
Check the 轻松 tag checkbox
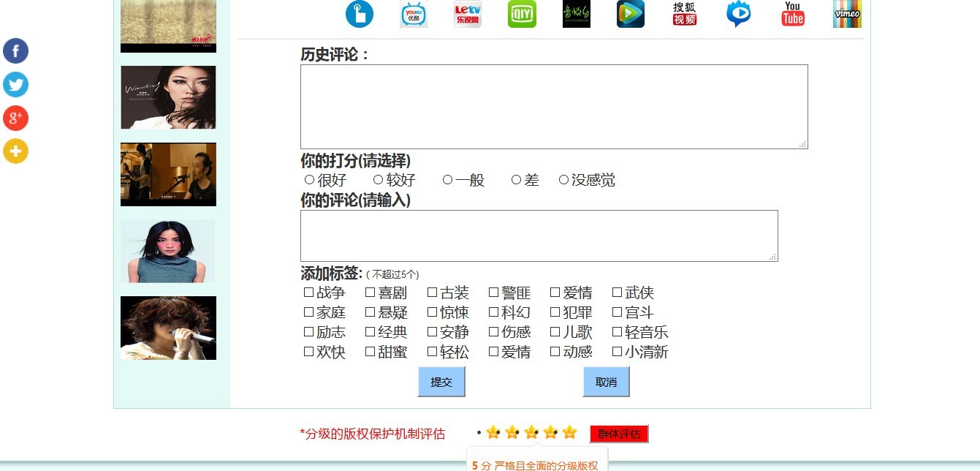432,352
